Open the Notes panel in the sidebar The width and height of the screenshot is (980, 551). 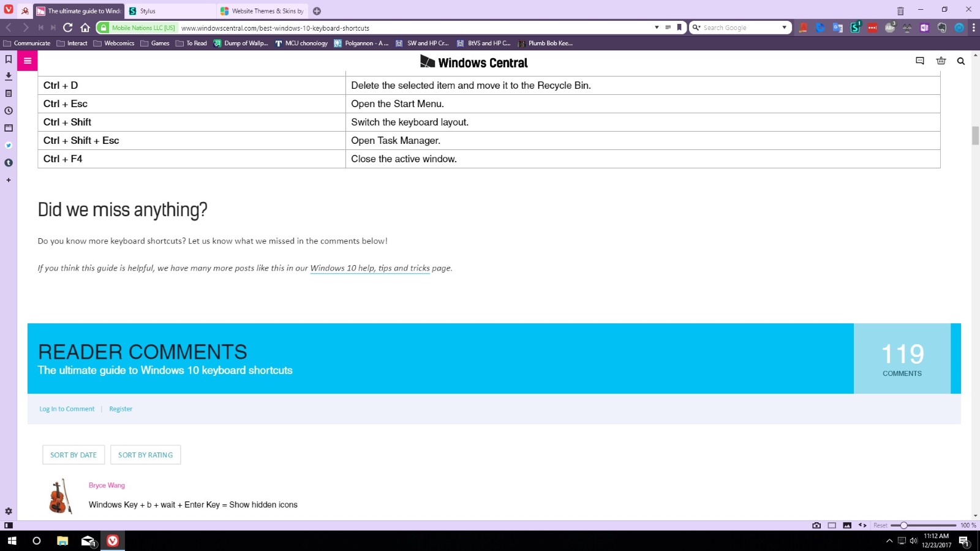pyautogui.click(x=9, y=94)
